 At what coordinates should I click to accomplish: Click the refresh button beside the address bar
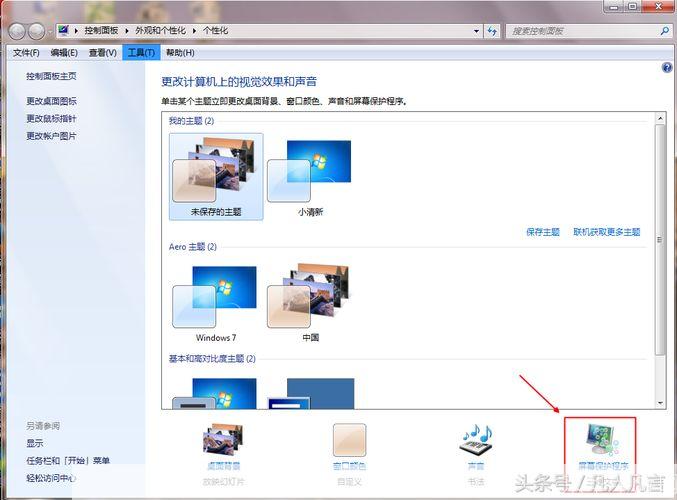pyautogui.click(x=492, y=31)
